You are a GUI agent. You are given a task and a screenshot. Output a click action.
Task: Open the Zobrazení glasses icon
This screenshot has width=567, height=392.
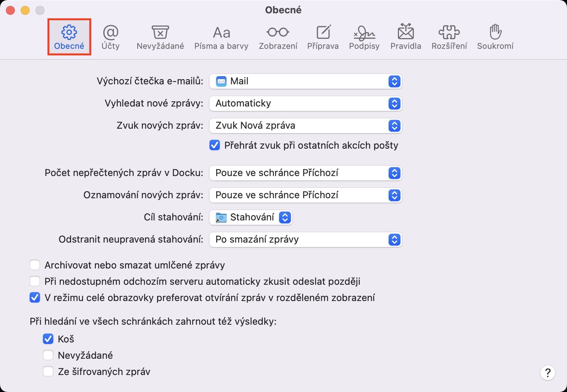tap(278, 33)
